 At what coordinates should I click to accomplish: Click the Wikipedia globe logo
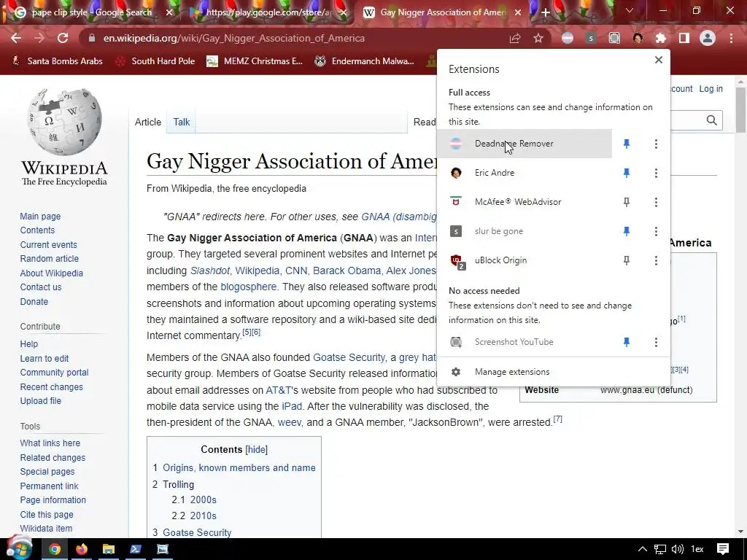[x=64, y=121]
